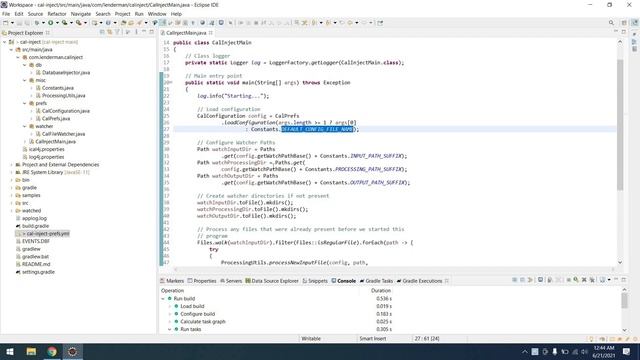The image size is (640, 360).
Task: Click the filter icon in Project Explorer toolbar
Action: click(117, 32)
